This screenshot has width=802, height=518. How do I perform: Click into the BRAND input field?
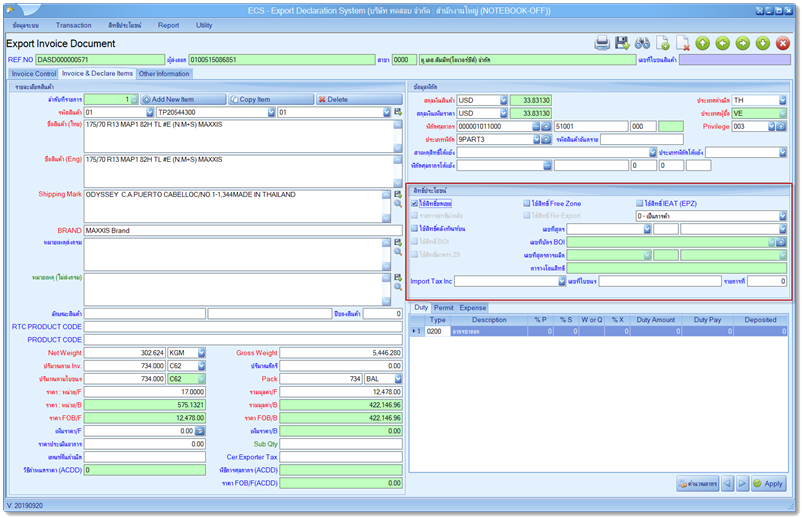[243, 231]
